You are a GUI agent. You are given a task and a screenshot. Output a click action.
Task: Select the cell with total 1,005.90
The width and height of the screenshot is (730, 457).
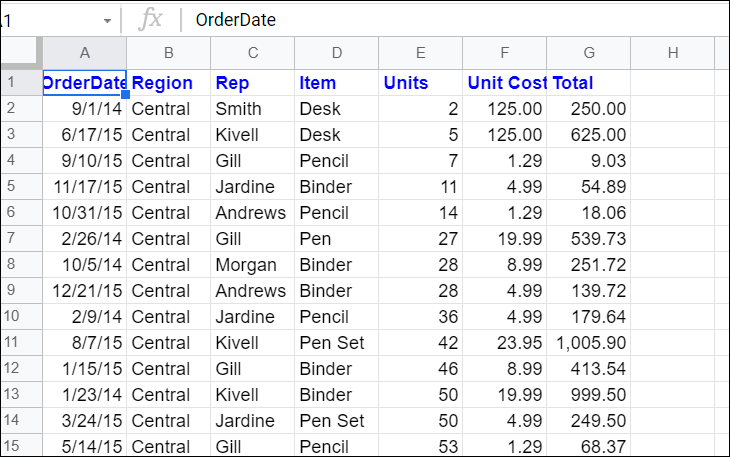click(589, 343)
